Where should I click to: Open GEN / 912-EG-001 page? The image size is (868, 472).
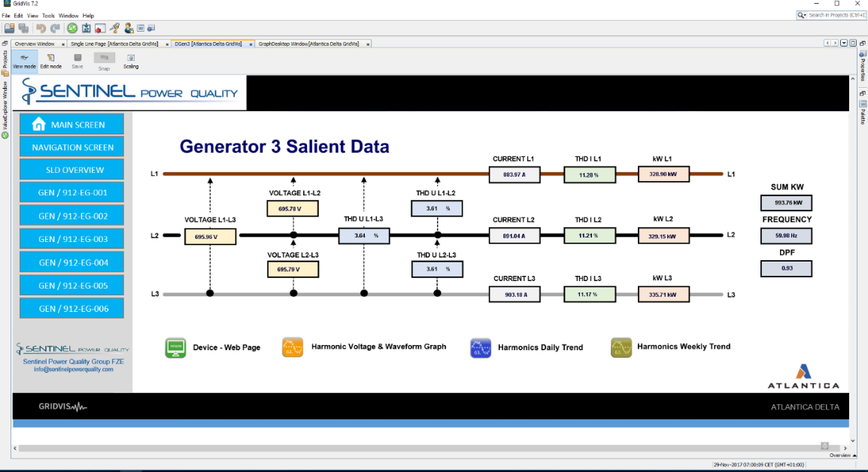point(72,192)
